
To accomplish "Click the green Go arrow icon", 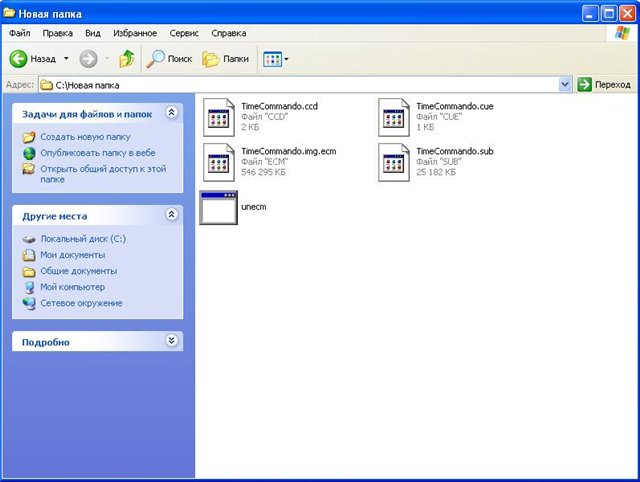I will pos(584,84).
